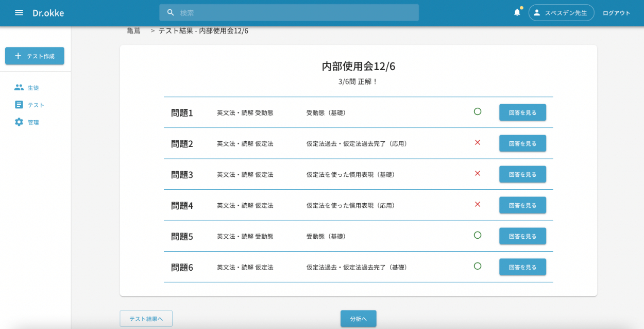Click the 3/6問 正解！ score text
644x329 pixels.
coord(359,81)
